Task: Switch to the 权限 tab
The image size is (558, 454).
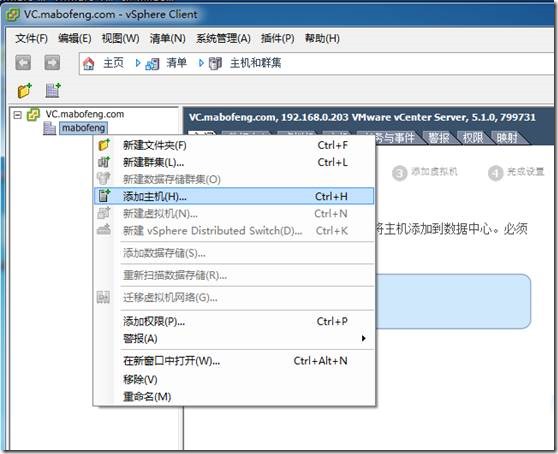Action: (x=473, y=137)
